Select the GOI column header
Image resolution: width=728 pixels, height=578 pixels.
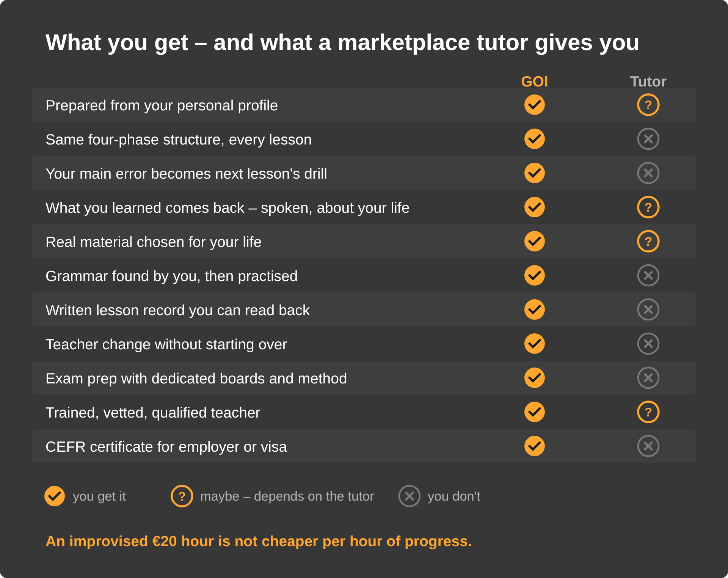(x=535, y=82)
